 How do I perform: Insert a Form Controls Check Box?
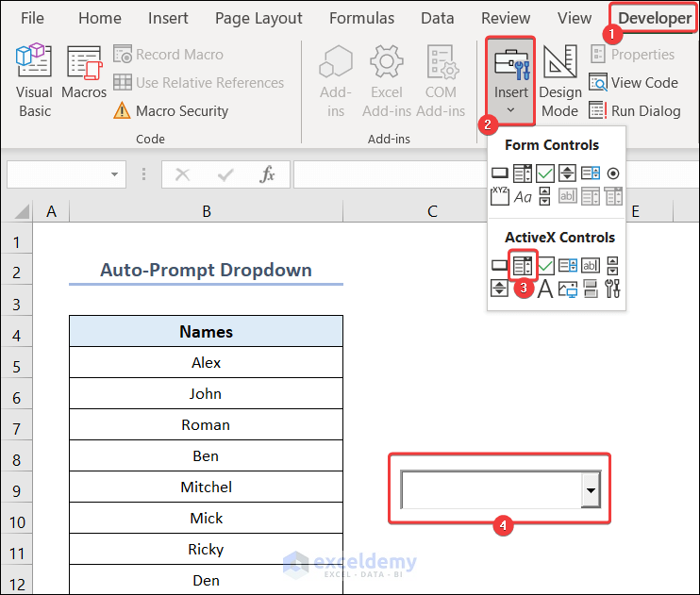545,174
